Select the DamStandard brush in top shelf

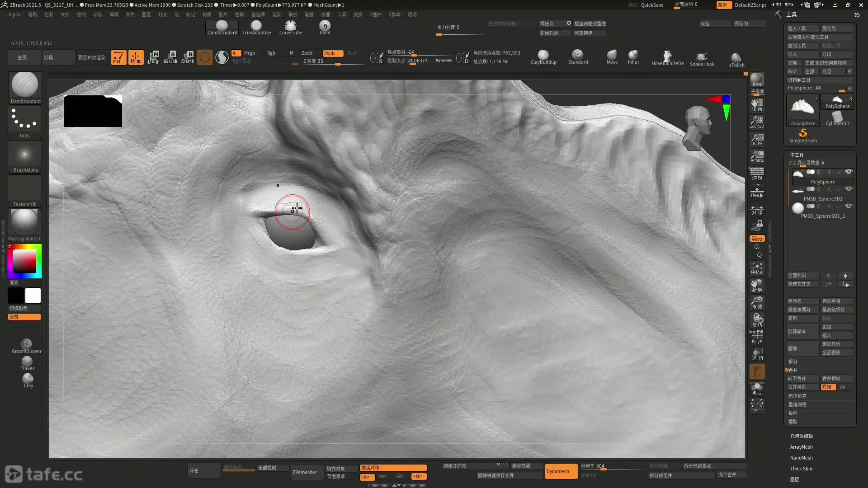222,28
